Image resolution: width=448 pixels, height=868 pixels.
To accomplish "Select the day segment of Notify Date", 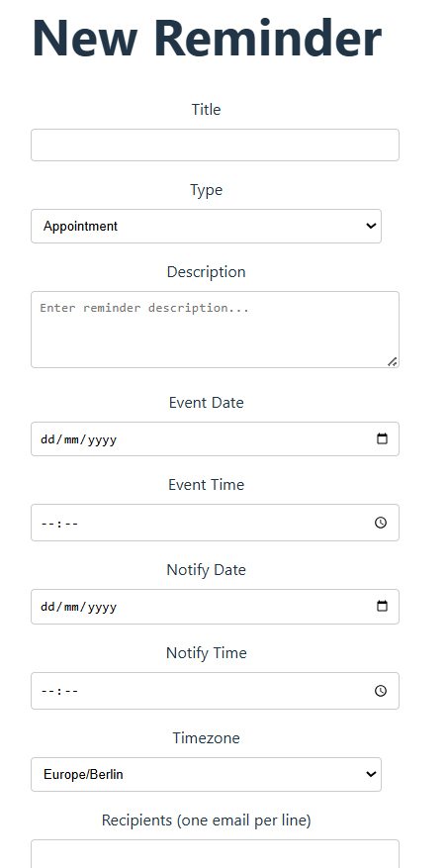I will click(x=45, y=607).
